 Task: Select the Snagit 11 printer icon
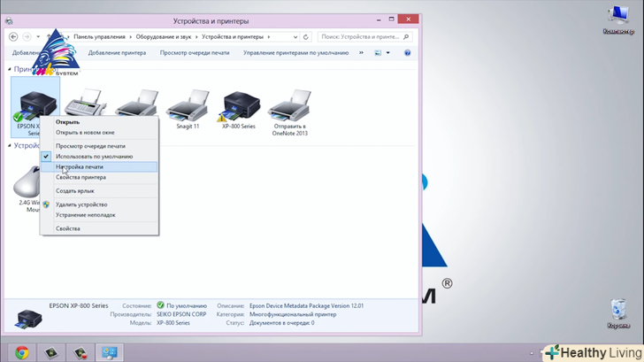click(188, 105)
